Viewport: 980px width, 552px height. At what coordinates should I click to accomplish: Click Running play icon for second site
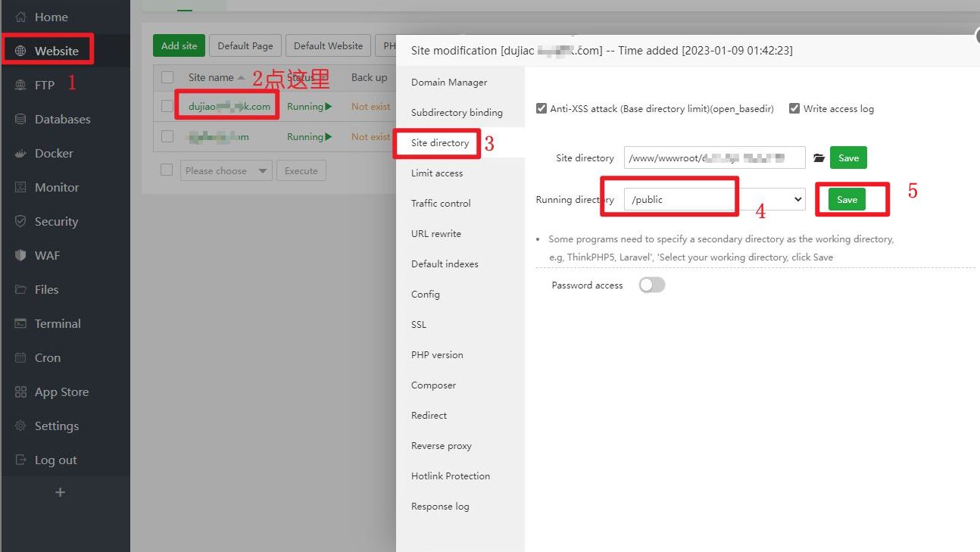click(328, 137)
